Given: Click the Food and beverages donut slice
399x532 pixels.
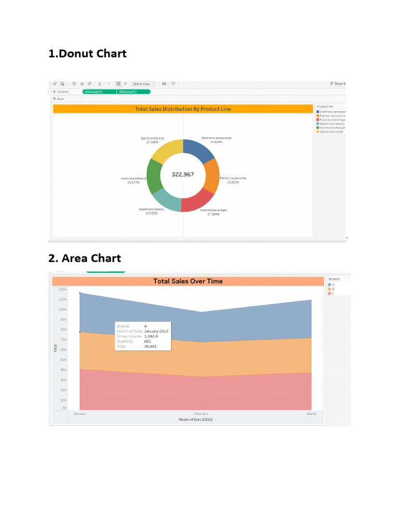Looking at the screenshot, I should (x=197, y=201).
